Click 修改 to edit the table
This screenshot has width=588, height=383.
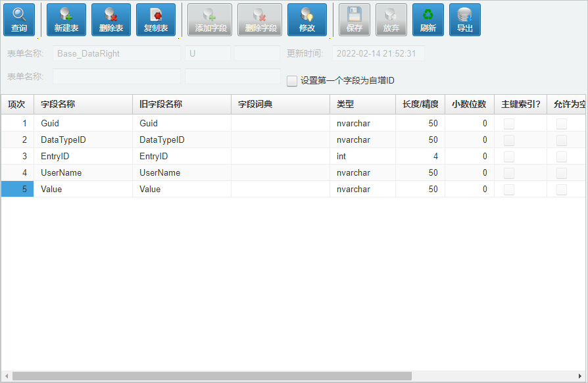(x=306, y=20)
